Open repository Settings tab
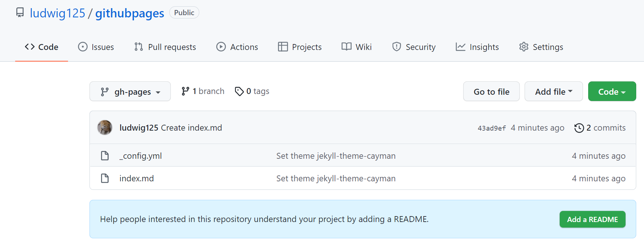Viewport: 644px width, 252px height. pos(541,47)
